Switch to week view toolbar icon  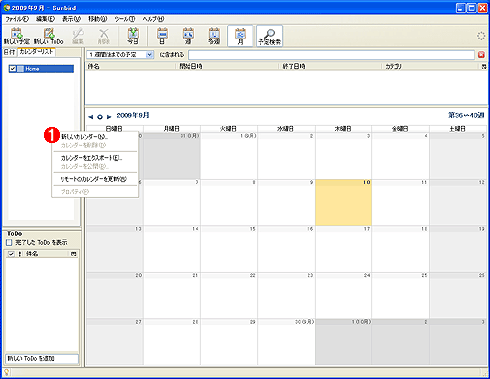[188, 36]
